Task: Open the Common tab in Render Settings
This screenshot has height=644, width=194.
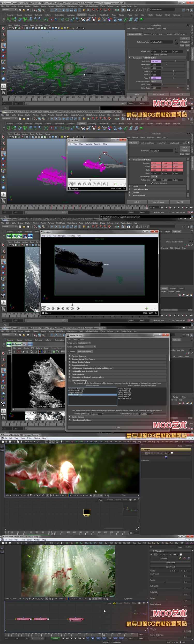Action: click(x=72, y=352)
